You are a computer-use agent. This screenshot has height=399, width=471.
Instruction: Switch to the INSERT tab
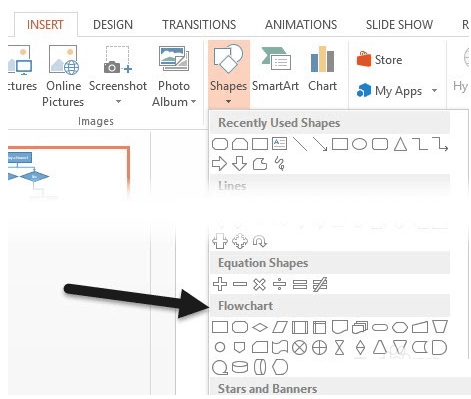[45, 25]
